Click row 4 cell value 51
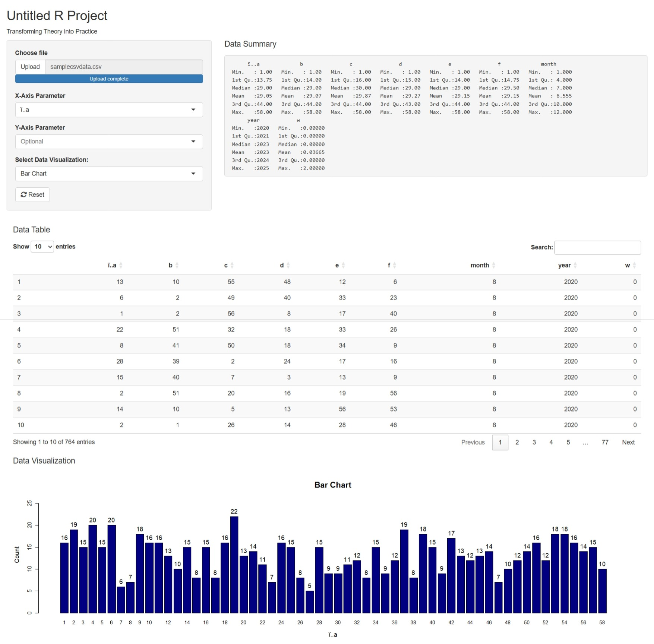This screenshot has width=654, height=644. coord(176,330)
